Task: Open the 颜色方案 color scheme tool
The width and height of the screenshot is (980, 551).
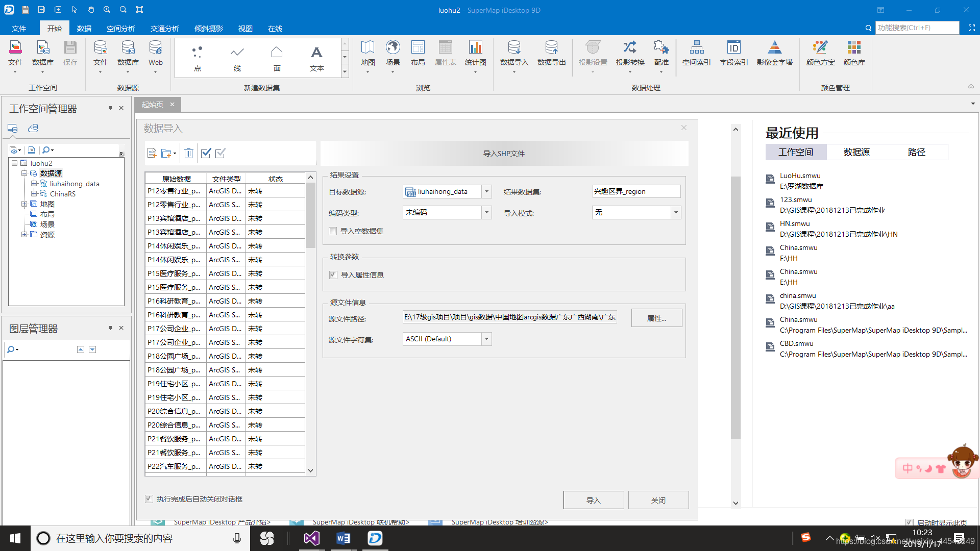Action: click(x=820, y=54)
